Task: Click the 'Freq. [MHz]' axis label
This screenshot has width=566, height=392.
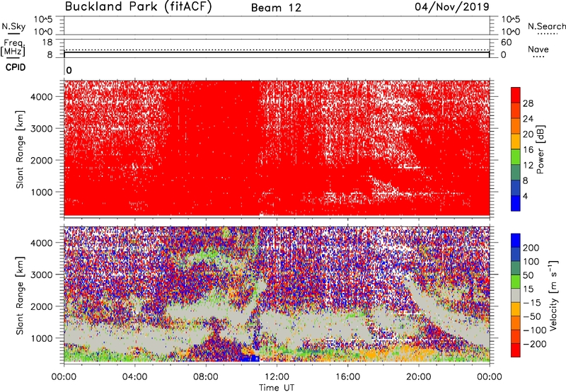Action: 13,47
